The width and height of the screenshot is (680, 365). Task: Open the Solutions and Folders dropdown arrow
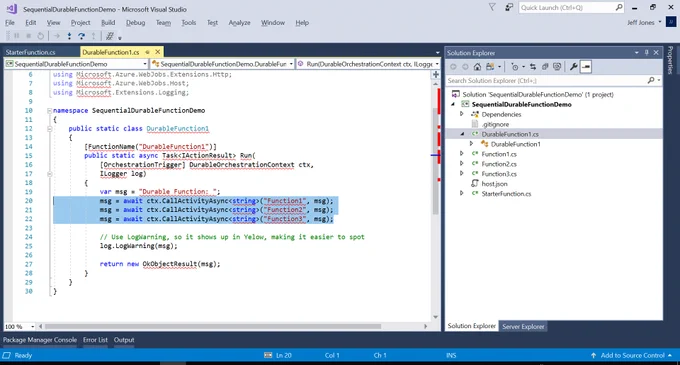(500, 67)
